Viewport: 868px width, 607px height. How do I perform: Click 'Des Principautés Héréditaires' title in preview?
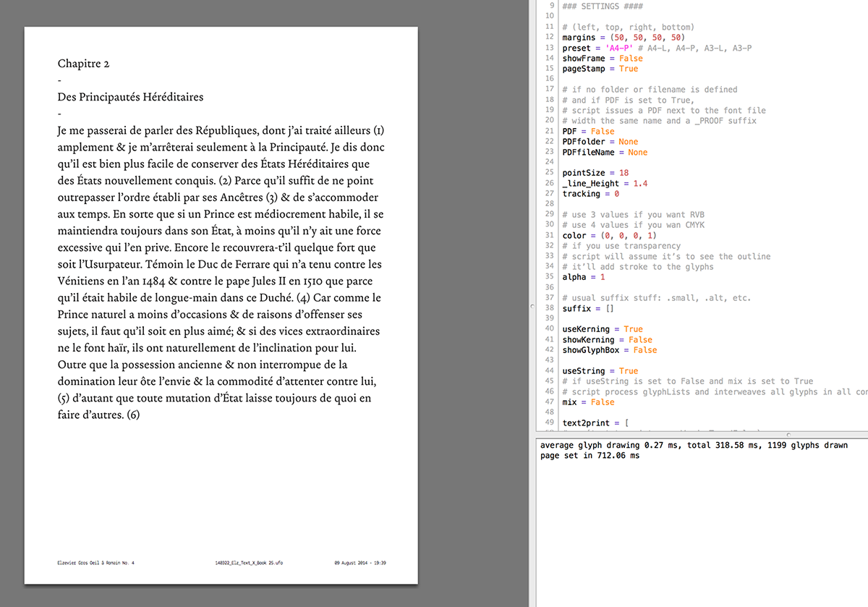pyautogui.click(x=130, y=97)
